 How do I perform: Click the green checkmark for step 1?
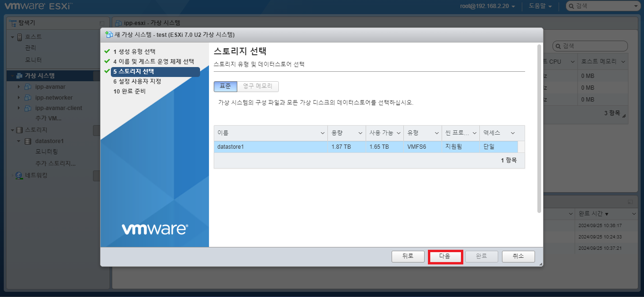tap(107, 51)
